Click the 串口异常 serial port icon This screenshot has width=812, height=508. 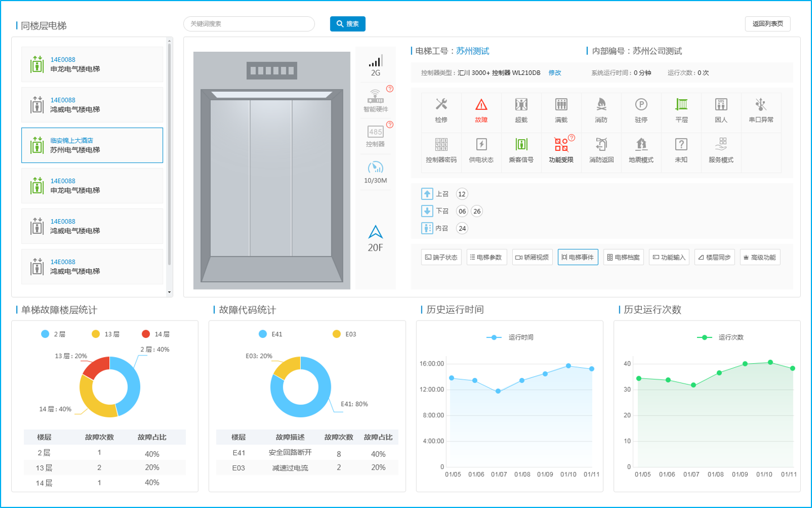coord(761,105)
